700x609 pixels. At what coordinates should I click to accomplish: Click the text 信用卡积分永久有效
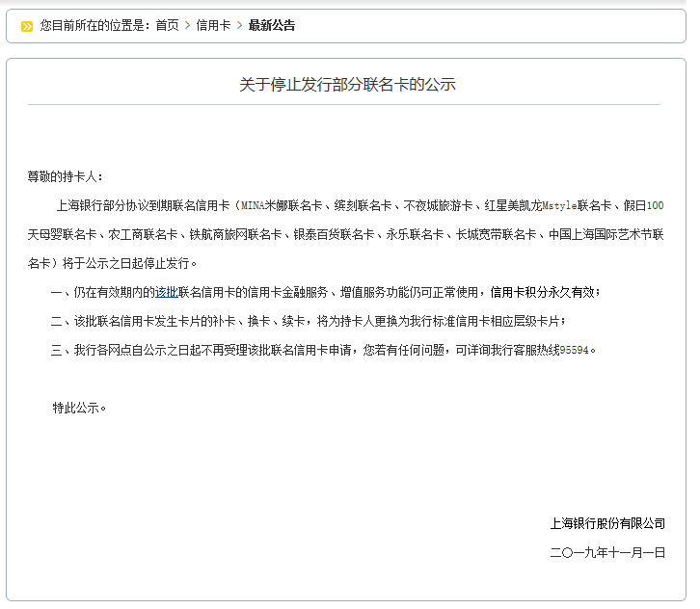(x=542, y=292)
